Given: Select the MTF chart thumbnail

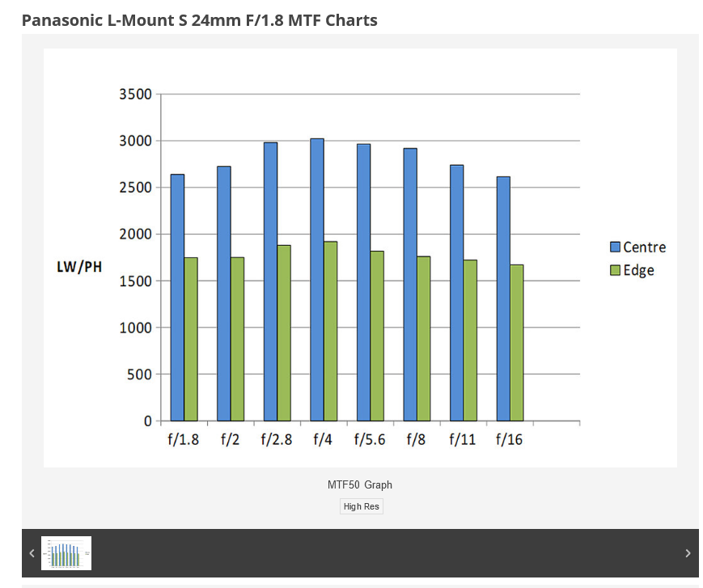Looking at the screenshot, I should [66, 553].
